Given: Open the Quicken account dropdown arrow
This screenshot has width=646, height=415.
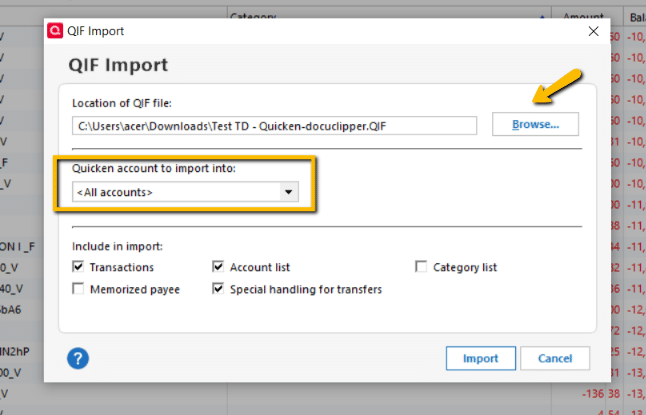Looking at the screenshot, I should 289,192.
